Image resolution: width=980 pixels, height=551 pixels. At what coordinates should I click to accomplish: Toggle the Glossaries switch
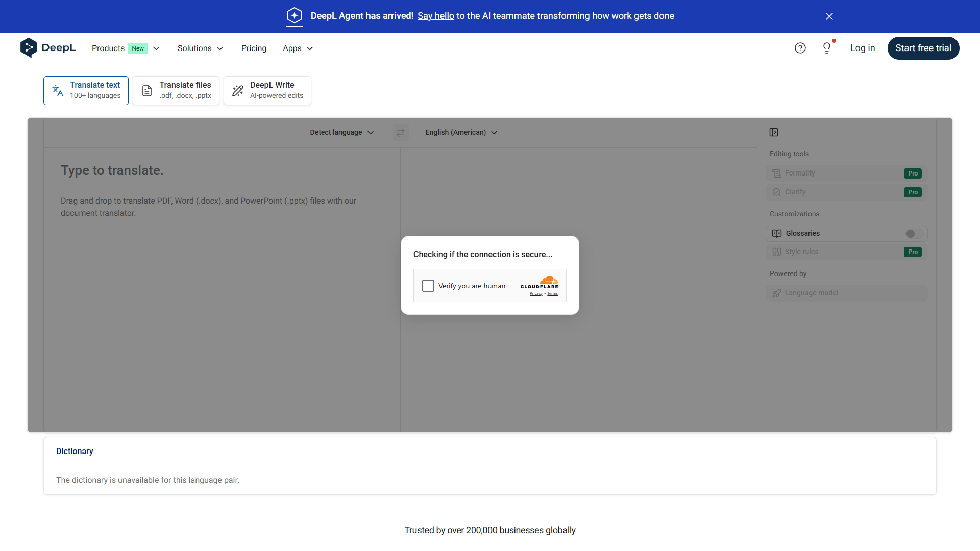point(914,234)
